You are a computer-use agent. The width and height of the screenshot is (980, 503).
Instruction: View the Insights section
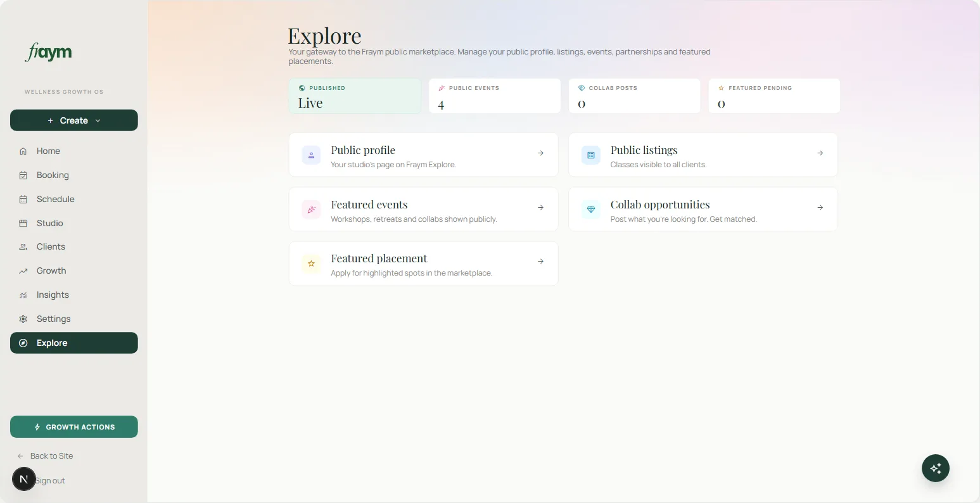74,295
